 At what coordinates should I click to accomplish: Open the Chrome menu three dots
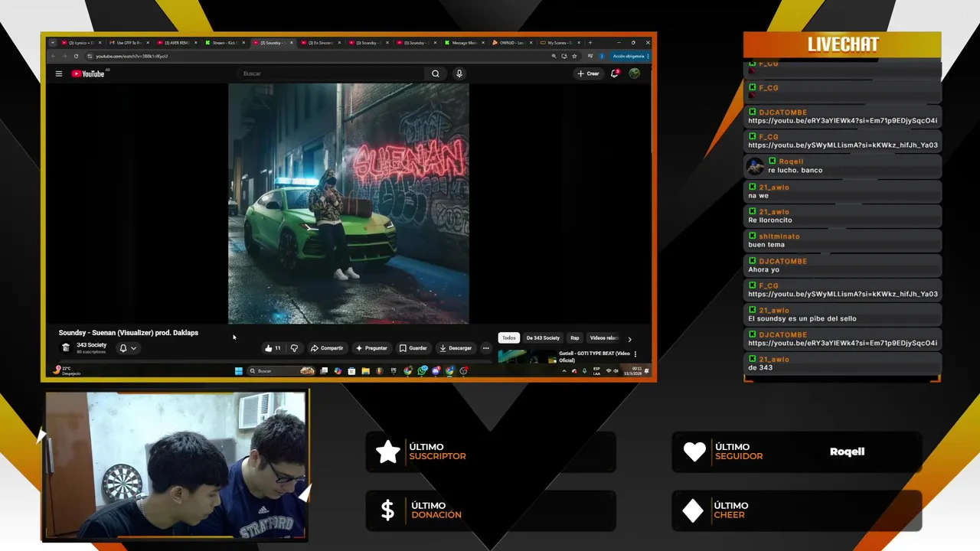648,56
